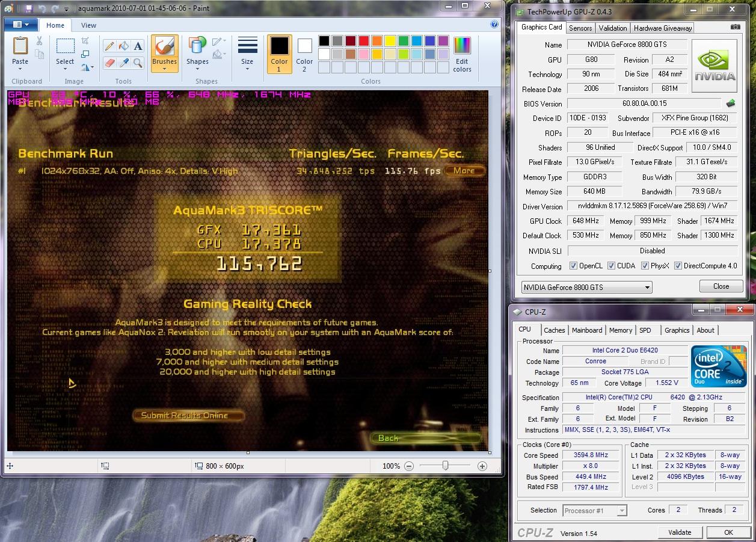Click GPU-Z camera screenshot icon

click(735, 27)
